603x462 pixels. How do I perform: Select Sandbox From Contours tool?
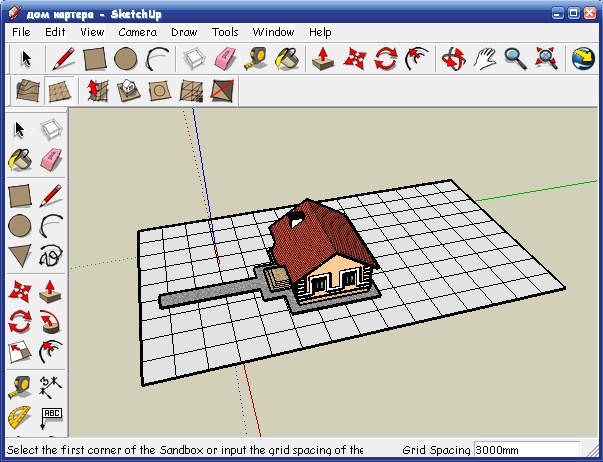[x=28, y=91]
